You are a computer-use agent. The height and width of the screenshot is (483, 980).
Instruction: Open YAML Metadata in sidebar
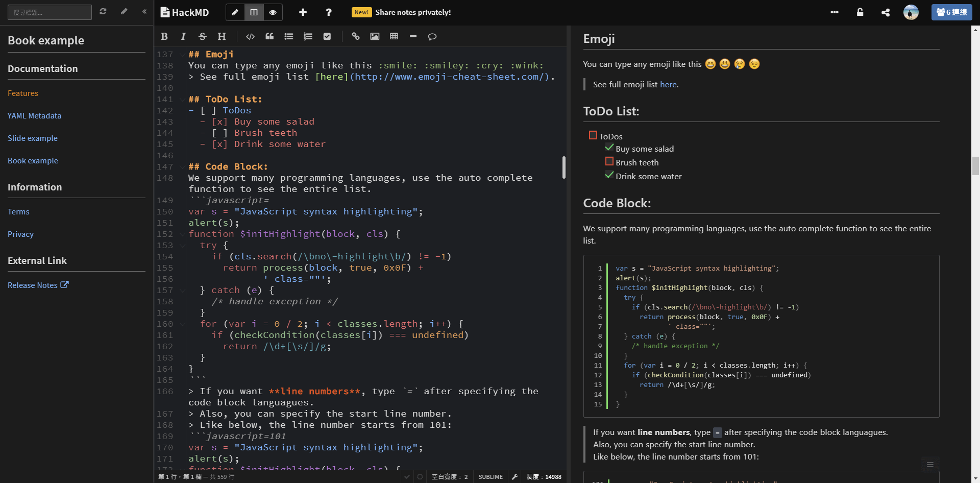click(x=34, y=116)
